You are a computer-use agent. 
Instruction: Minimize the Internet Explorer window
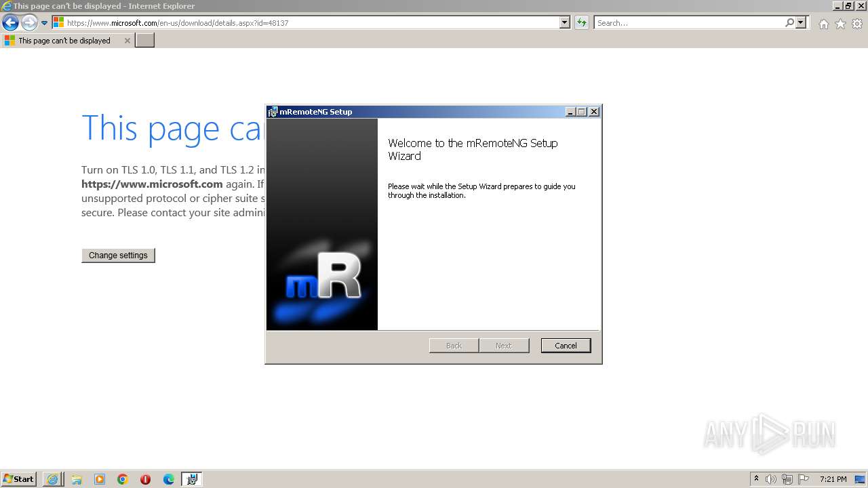pyautogui.click(x=838, y=6)
